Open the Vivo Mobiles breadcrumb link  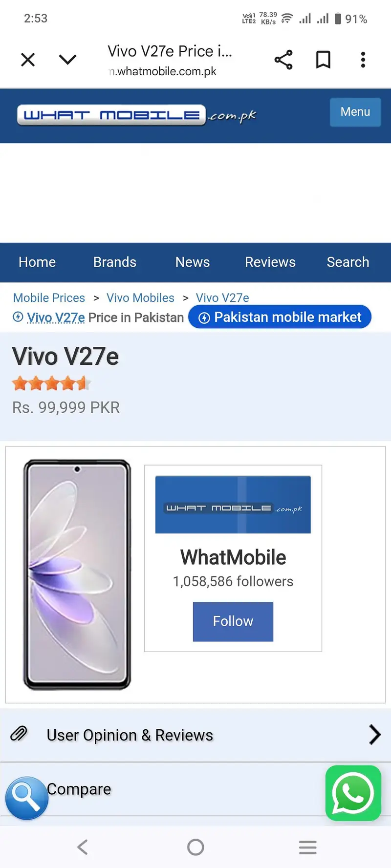[x=140, y=298]
